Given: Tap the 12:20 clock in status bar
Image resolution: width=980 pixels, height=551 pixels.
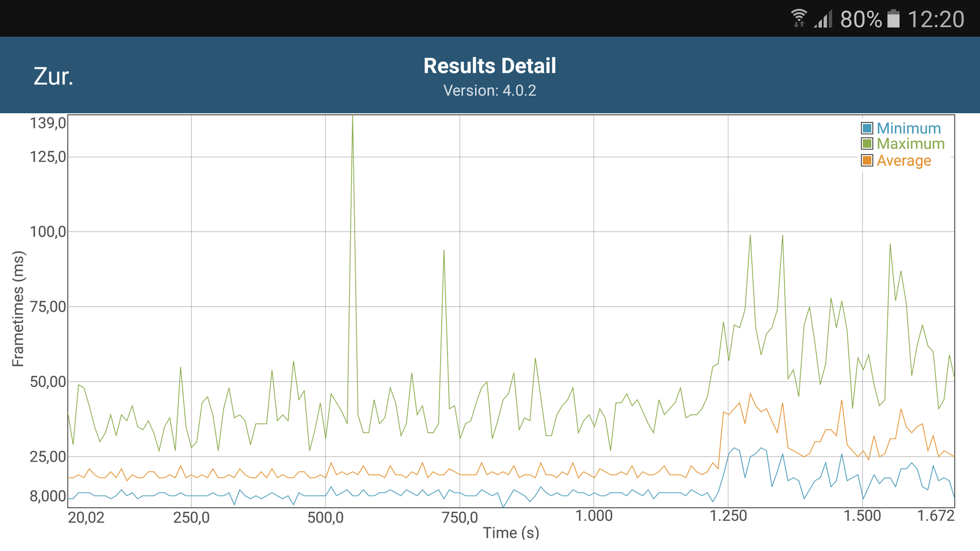Looking at the screenshot, I should [x=936, y=19].
